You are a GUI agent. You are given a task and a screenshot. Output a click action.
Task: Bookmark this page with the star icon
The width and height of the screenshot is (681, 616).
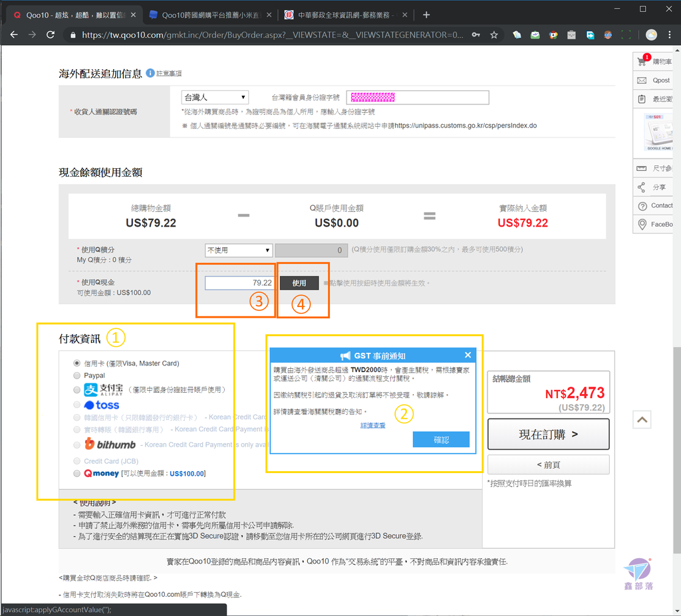click(x=494, y=35)
